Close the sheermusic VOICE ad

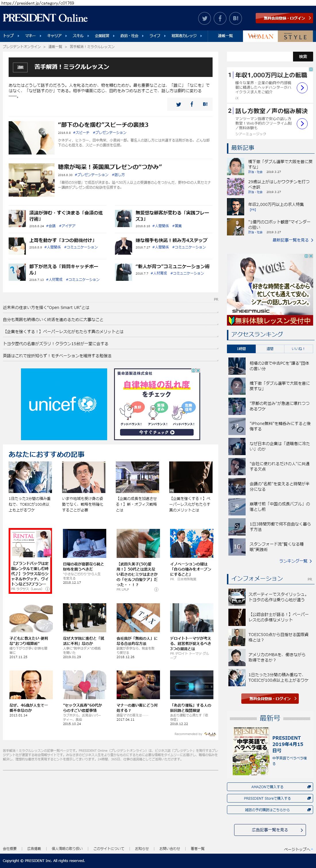point(311,256)
